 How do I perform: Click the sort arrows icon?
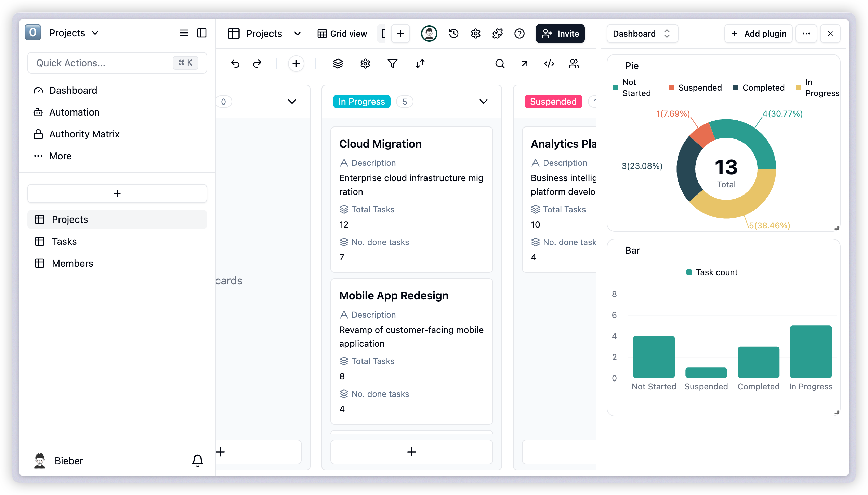click(420, 64)
